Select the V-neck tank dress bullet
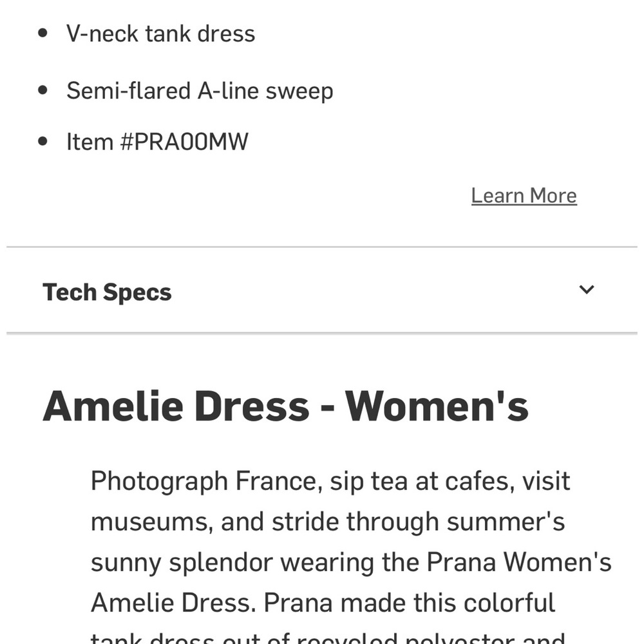The height and width of the screenshot is (644, 644). [x=161, y=33]
